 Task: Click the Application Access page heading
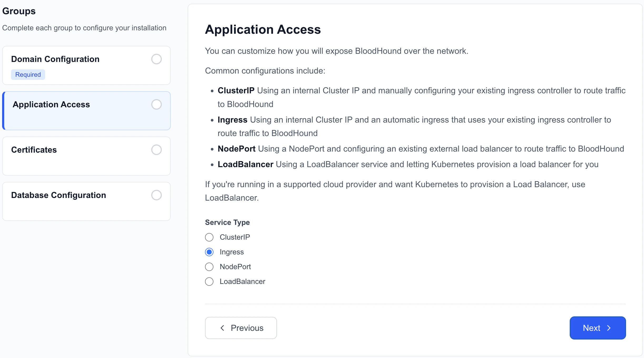(x=263, y=29)
